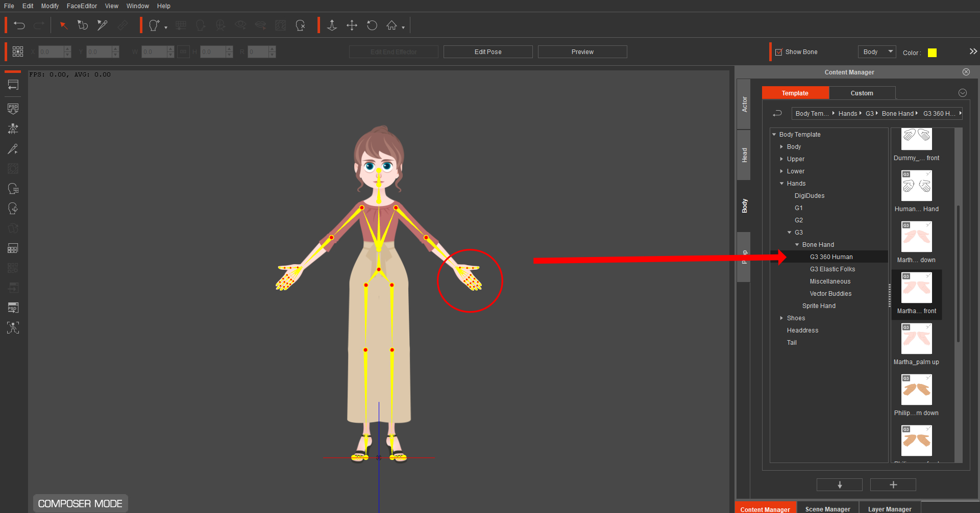Click the head with rotation icon

pos(13,209)
